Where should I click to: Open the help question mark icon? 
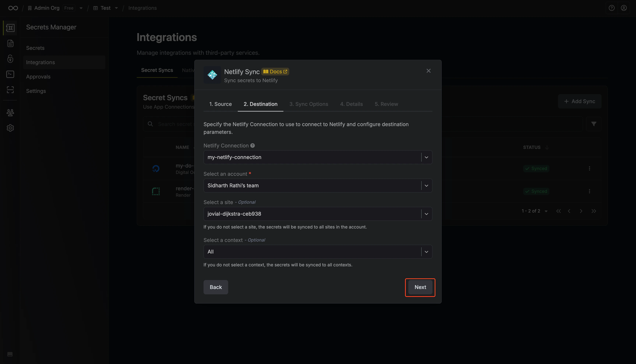pyautogui.click(x=612, y=8)
